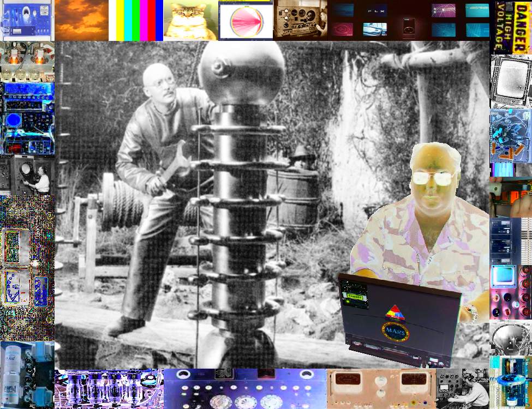Viewport: 532px width, 409px height.
Task: Click the colored triangle logo on laptop
Action: 395,312
